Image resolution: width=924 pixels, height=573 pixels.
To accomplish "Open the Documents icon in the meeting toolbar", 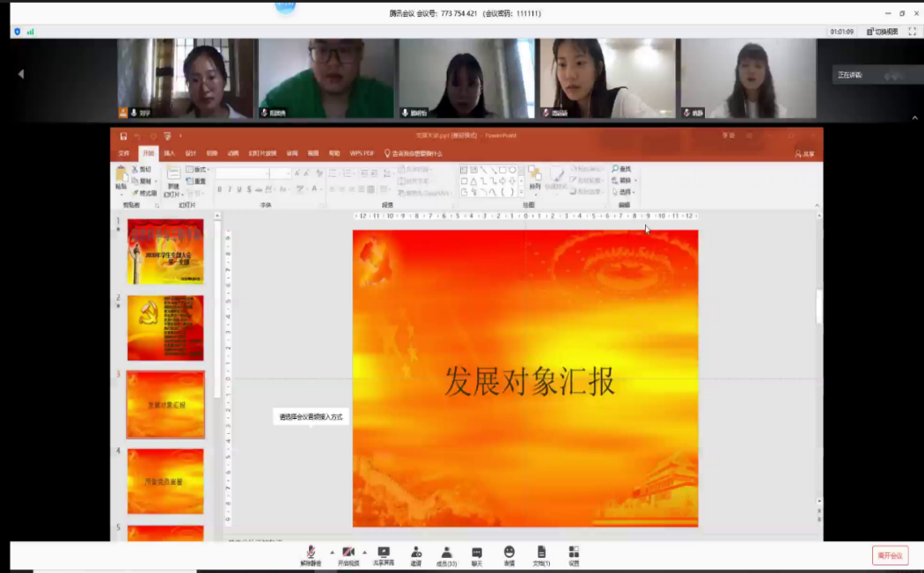I will 541,555.
